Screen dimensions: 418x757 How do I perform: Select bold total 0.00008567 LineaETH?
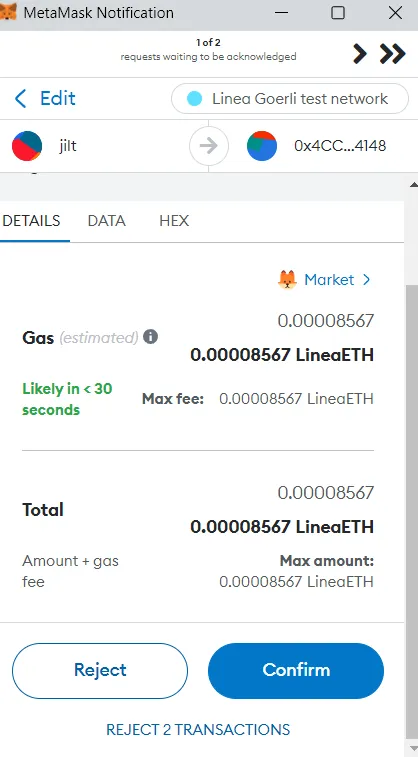pos(282,527)
